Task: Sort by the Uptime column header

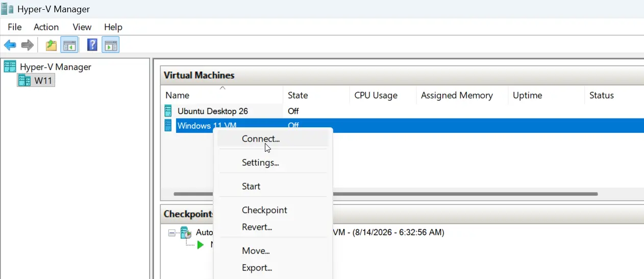Action: coord(546,95)
